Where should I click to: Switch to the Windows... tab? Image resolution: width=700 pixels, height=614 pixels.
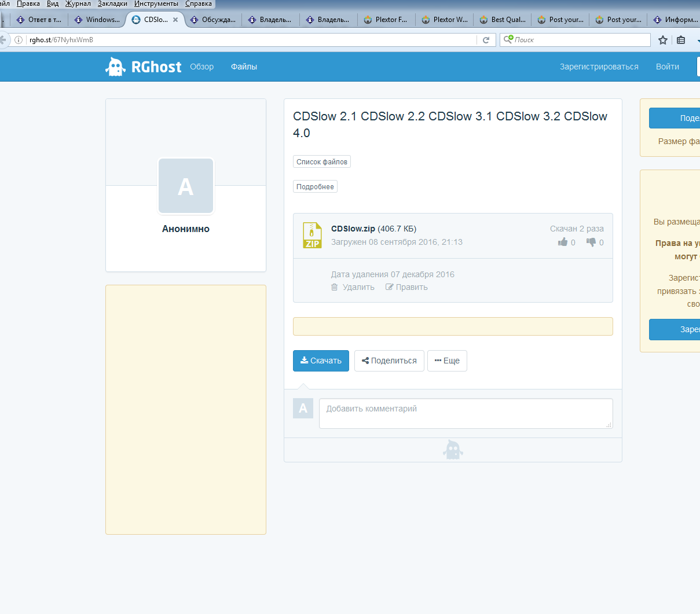[97, 20]
